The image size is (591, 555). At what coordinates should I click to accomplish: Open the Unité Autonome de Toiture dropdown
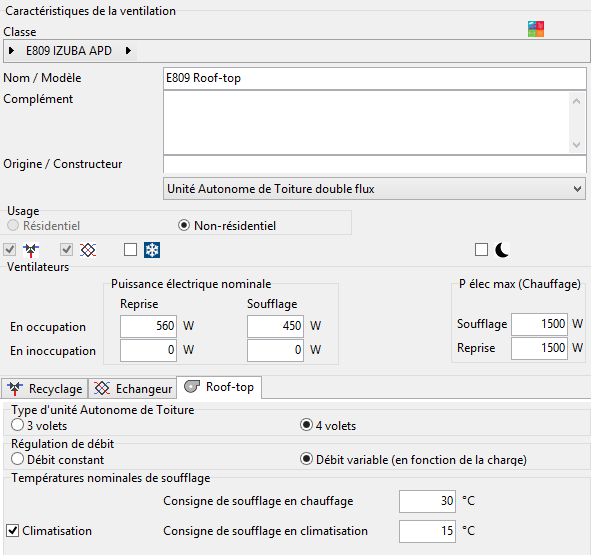coord(374,189)
